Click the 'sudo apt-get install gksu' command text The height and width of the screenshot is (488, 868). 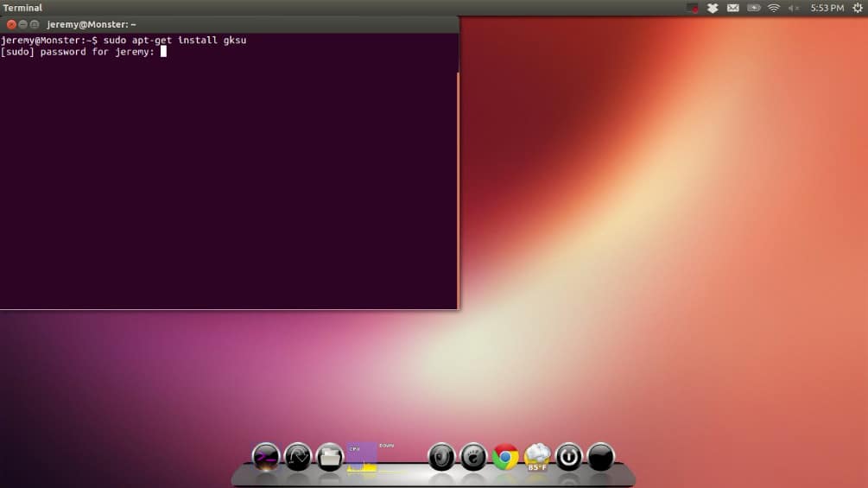(175, 40)
